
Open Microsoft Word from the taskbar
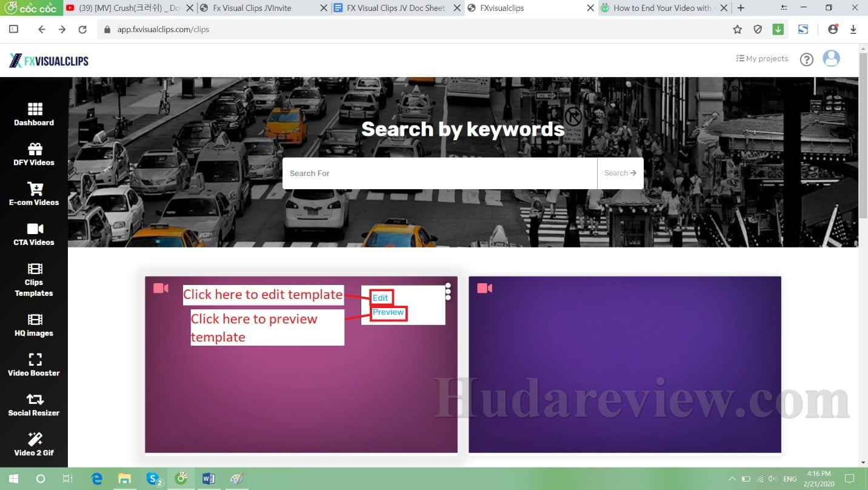point(209,478)
